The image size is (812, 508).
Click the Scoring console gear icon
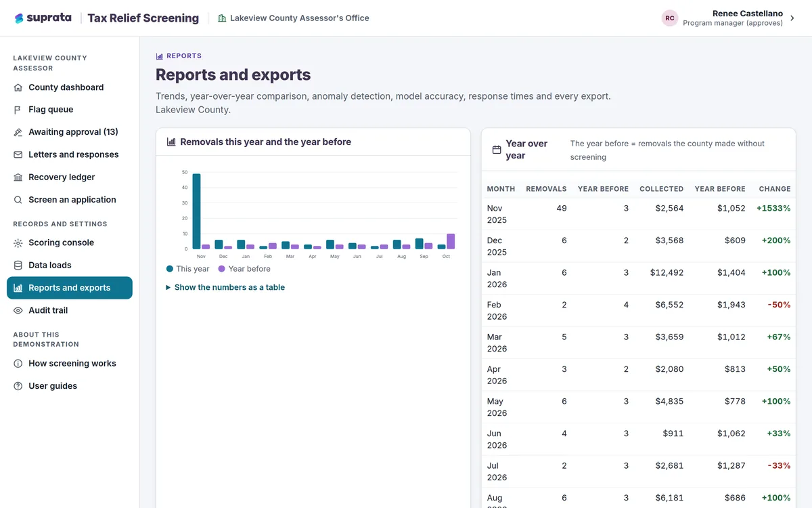click(x=18, y=242)
